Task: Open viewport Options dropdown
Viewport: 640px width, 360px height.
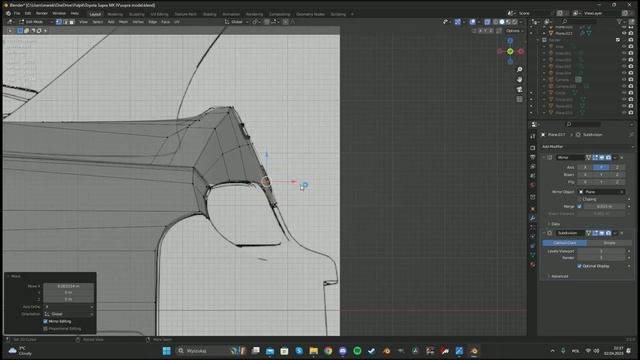Action: click(514, 31)
